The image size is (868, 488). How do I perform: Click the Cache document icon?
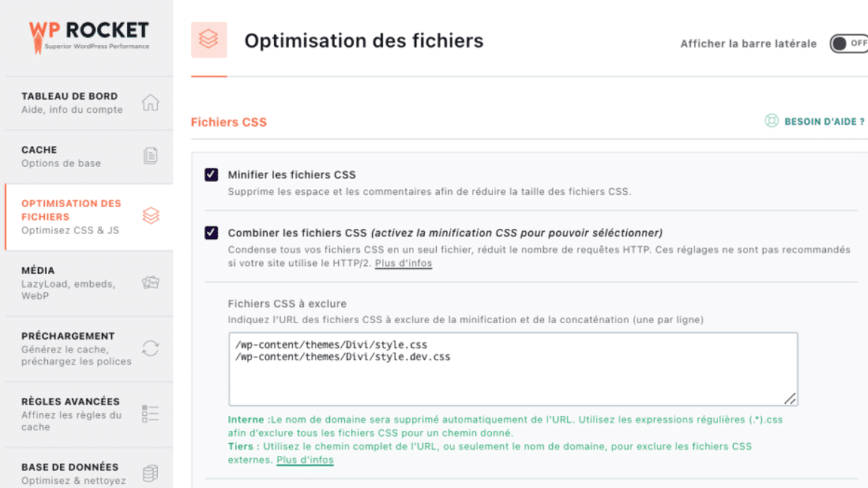point(151,156)
